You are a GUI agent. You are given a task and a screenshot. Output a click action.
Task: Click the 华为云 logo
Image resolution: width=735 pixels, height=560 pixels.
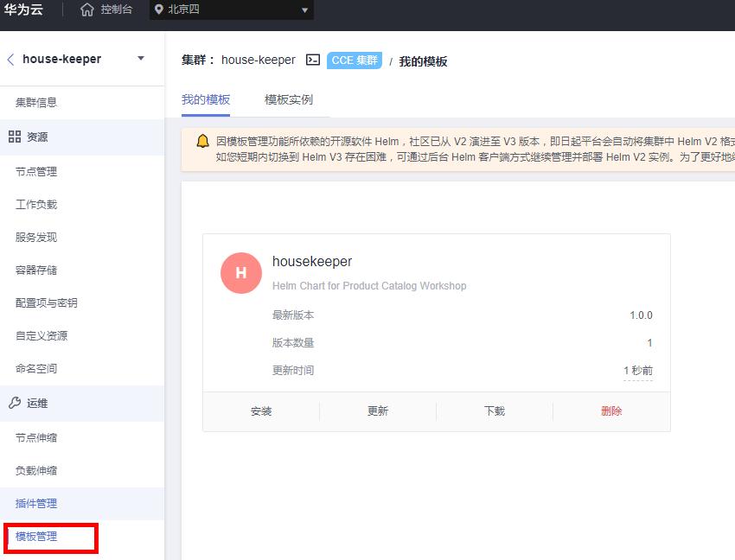(x=26, y=11)
